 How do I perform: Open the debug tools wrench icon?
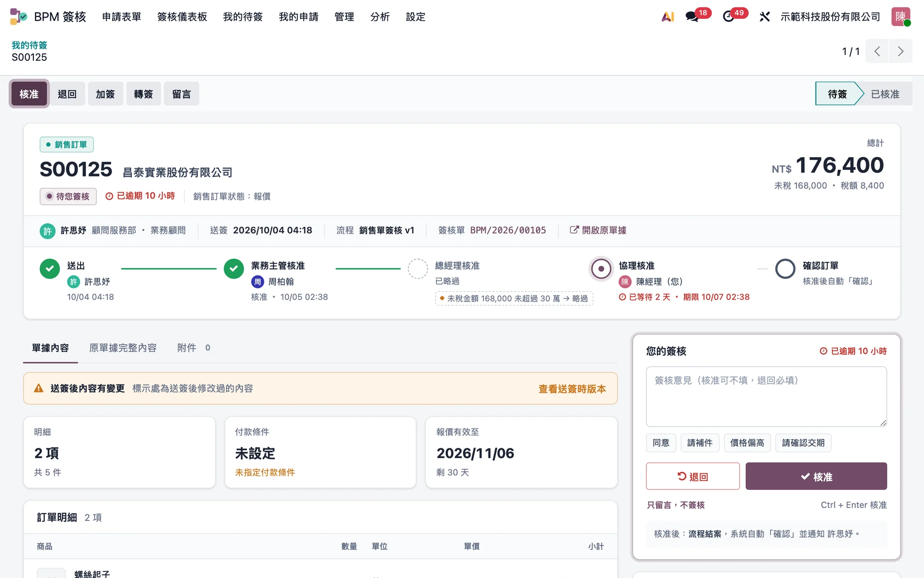click(765, 17)
